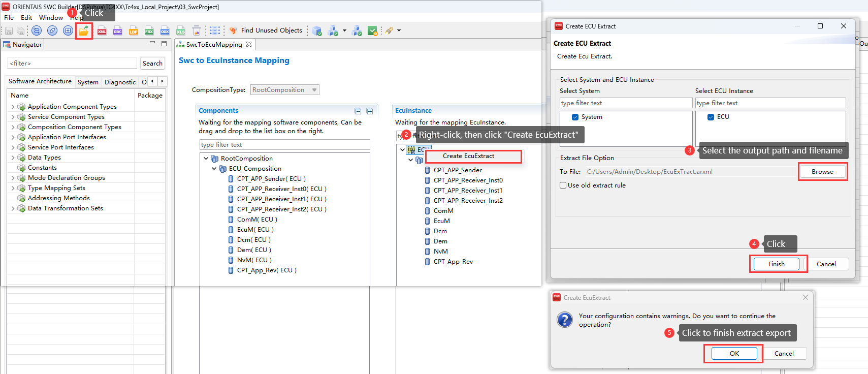Collapse all in Components panel
This screenshot has height=374, width=868.
point(358,111)
